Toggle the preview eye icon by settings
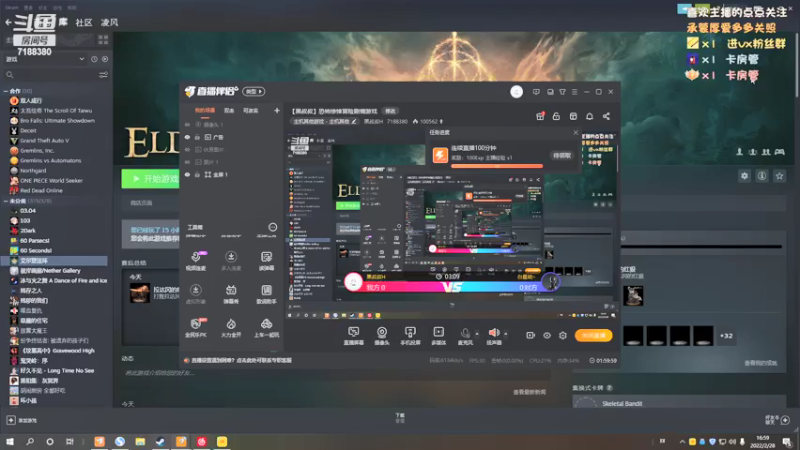This screenshot has height=450, width=800. [x=547, y=335]
